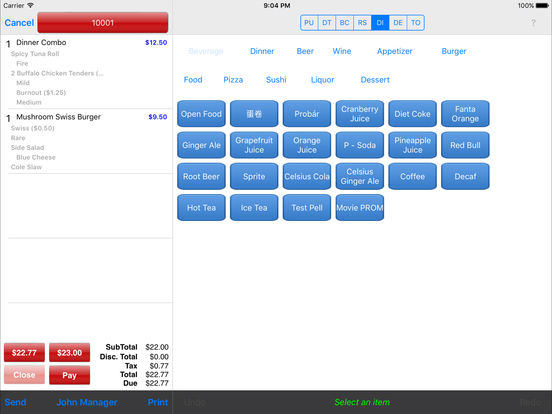Screen dimensions: 552x414
Task: Open the Beer category
Action: pyautogui.click(x=305, y=51)
